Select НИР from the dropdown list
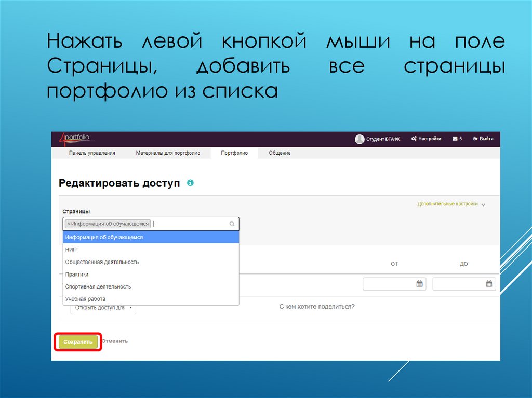This screenshot has height=398, width=532. [x=151, y=250]
